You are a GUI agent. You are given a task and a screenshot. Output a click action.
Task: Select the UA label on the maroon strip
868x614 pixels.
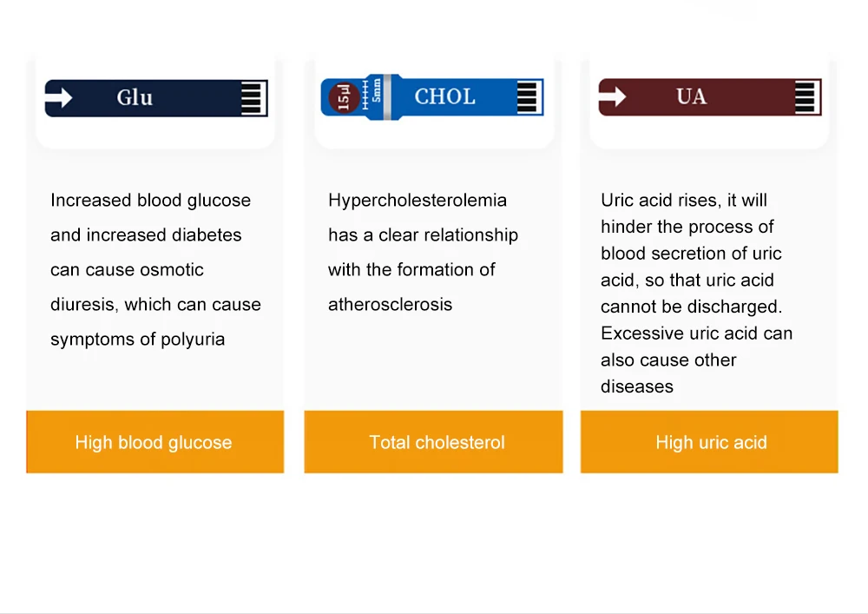(691, 96)
